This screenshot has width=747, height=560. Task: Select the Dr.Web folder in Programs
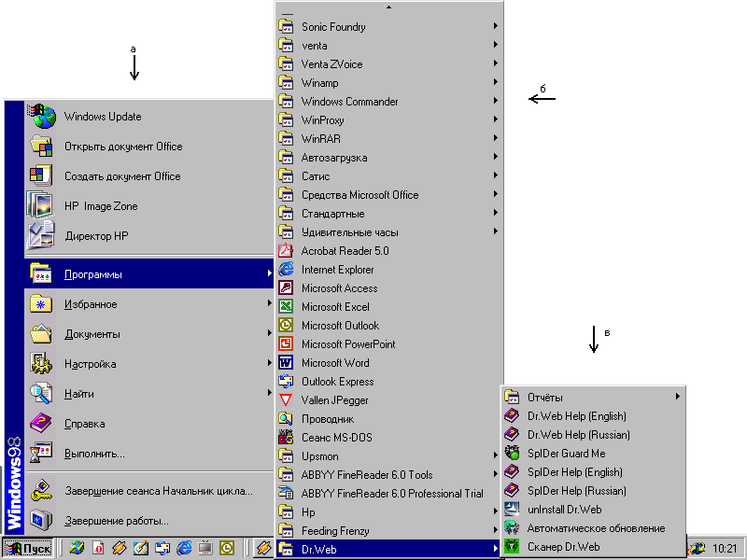pos(388,549)
